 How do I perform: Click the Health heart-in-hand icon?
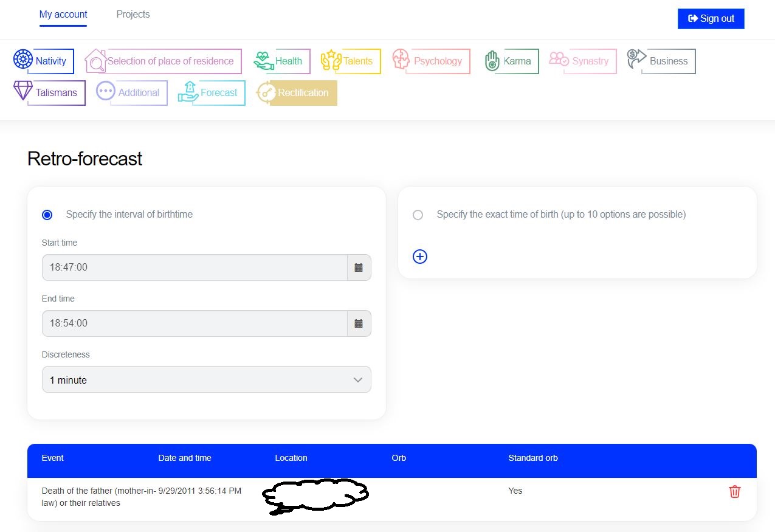[x=264, y=61]
